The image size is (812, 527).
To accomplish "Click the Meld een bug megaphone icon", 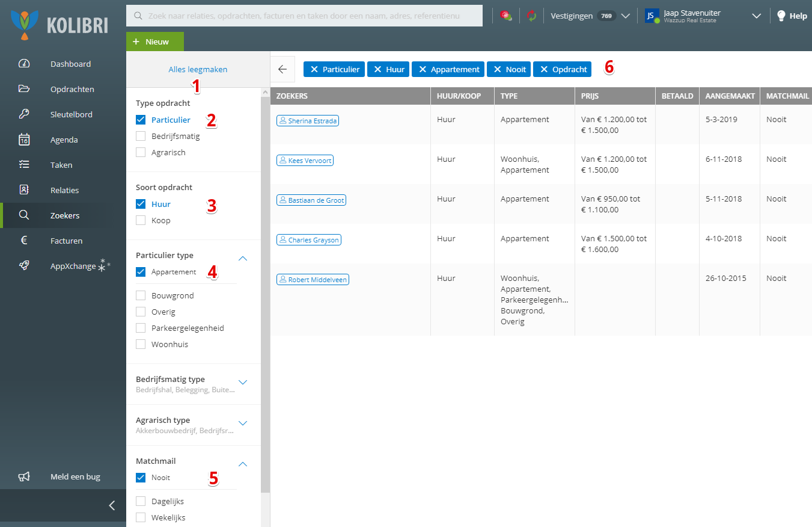I will pyautogui.click(x=24, y=476).
